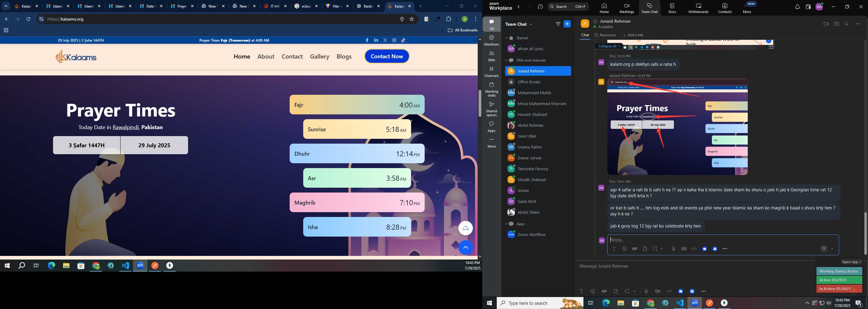Open screenshot dropdown arrow in bottom message toolbar
This screenshot has height=309, width=868.
tap(634, 291)
